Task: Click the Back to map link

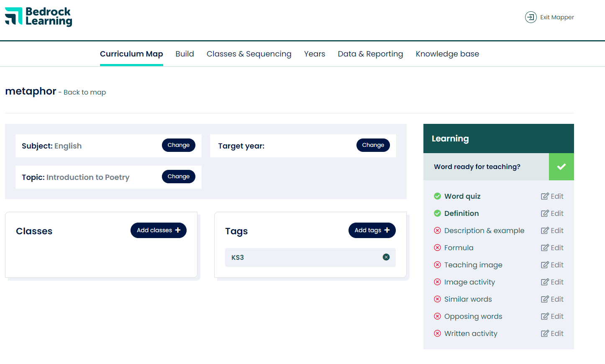Action: click(x=85, y=92)
